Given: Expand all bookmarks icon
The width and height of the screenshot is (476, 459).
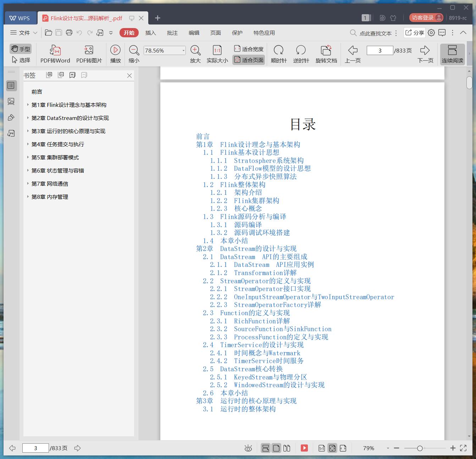Looking at the screenshot, I should tap(49, 75).
